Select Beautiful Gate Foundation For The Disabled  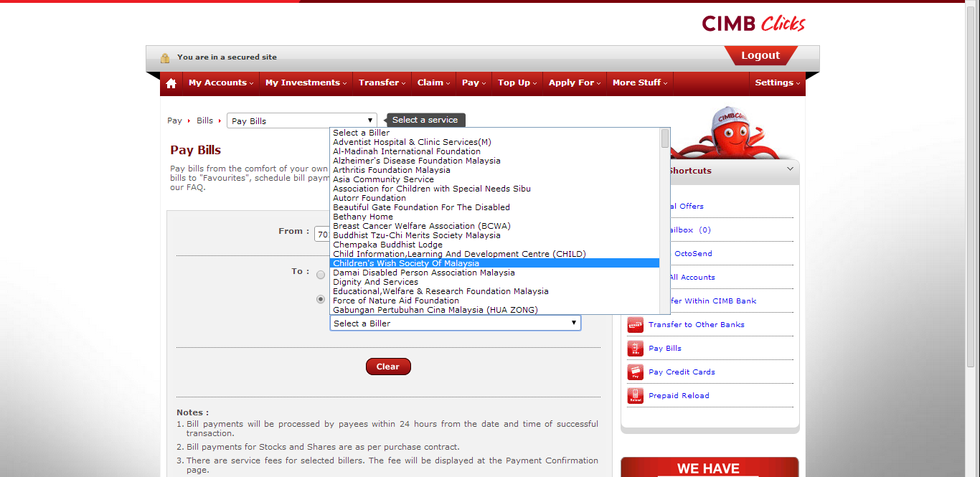click(494, 207)
